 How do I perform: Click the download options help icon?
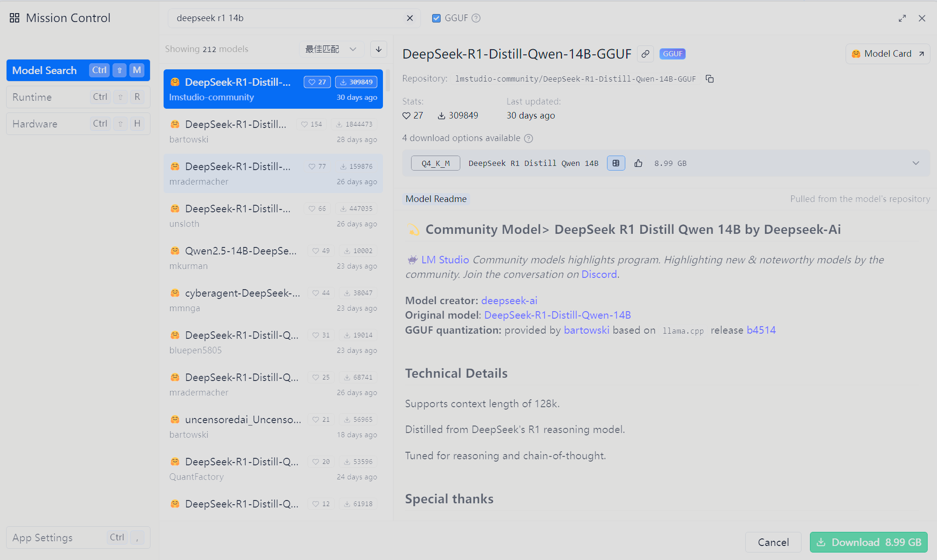(x=528, y=138)
